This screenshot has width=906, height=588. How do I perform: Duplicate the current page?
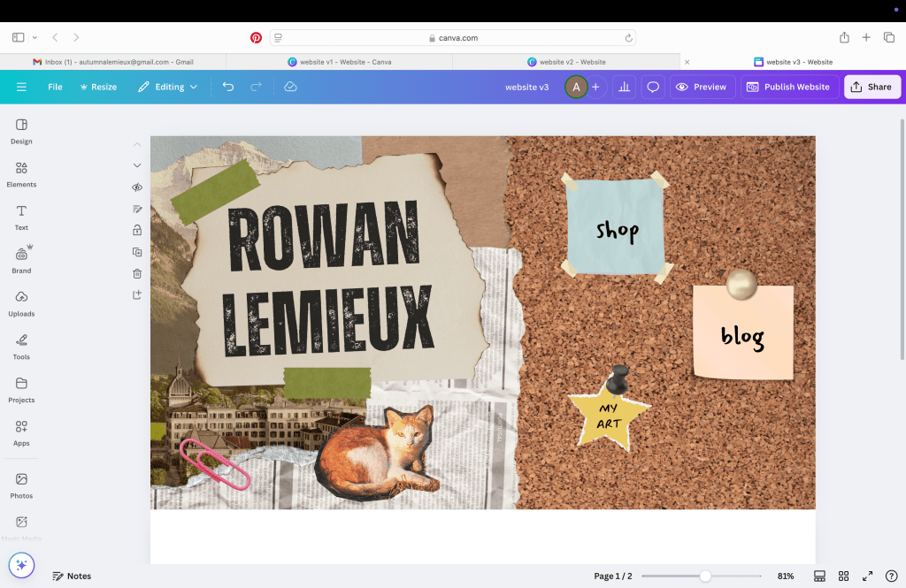[x=137, y=252]
